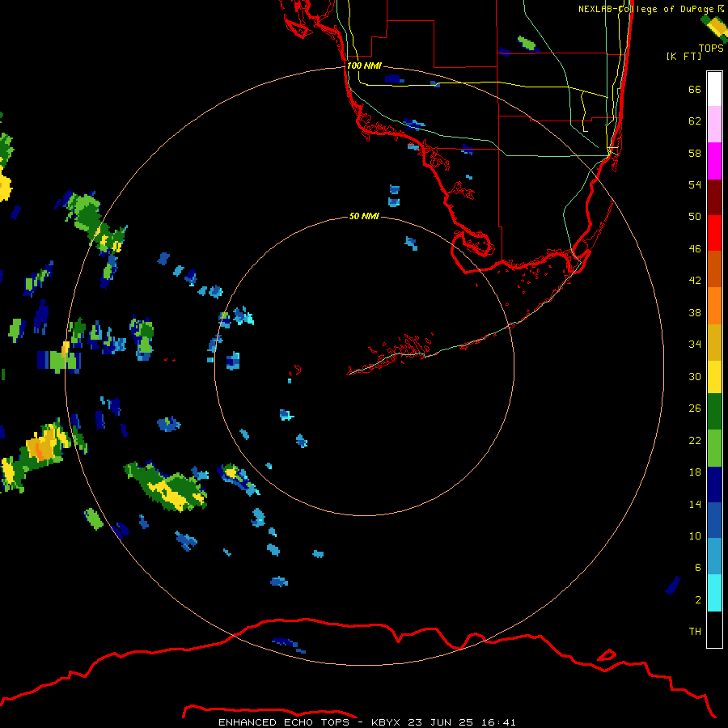The height and width of the screenshot is (728, 728).
Task: Click the "14" legend value
Action: (x=695, y=504)
